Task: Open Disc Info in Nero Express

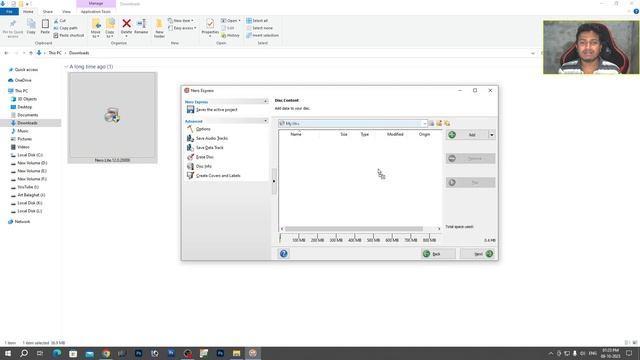Action: (203, 167)
